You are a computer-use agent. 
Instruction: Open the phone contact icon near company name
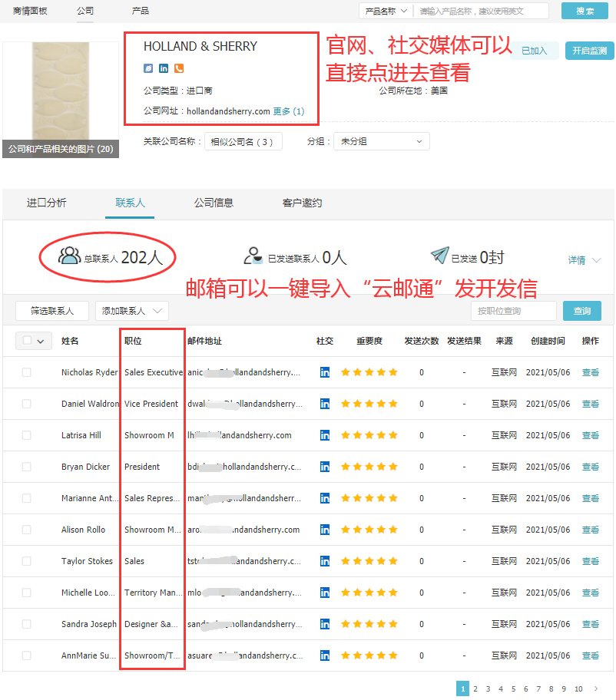pos(179,68)
